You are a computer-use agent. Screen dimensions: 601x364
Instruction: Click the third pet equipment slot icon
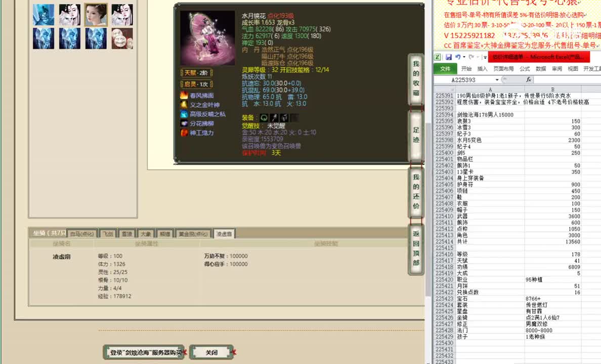284,118
